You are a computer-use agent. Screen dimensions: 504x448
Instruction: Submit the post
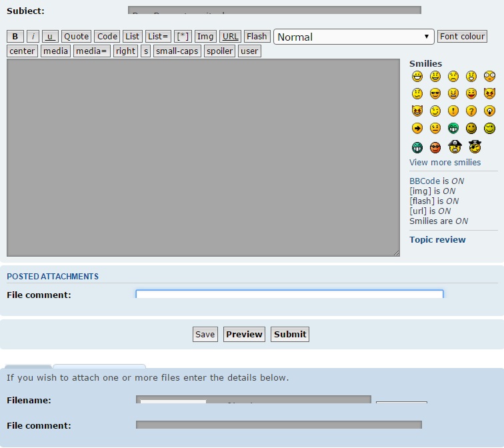click(x=290, y=335)
